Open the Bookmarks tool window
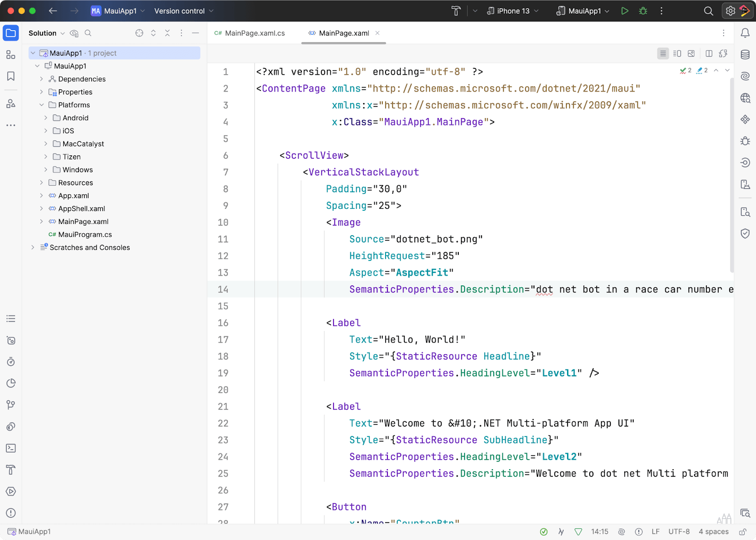Image resolution: width=756 pixels, height=540 pixels. click(11, 76)
